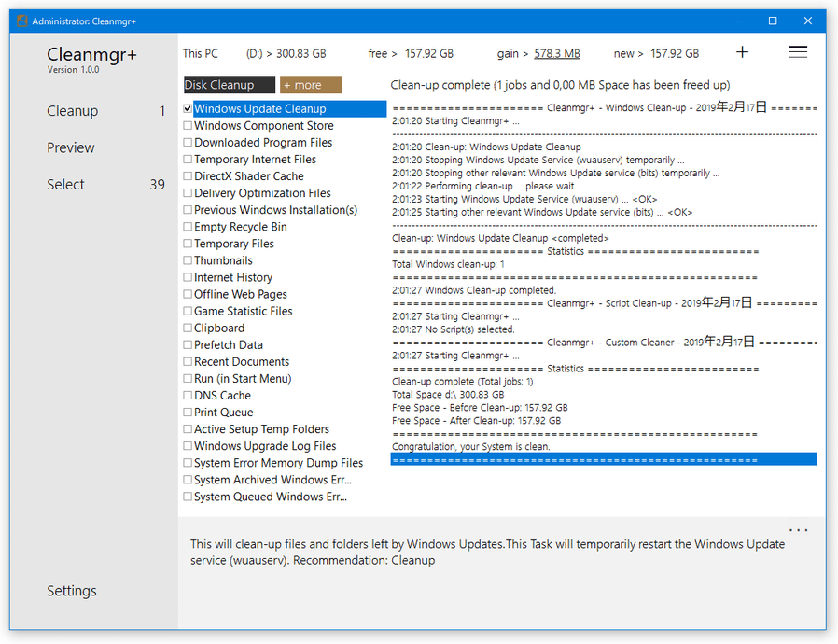This screenshot has width=838, height=644.
Task: Check DirectX Shader Cache checkbox
Action: (x=188, y=175)
